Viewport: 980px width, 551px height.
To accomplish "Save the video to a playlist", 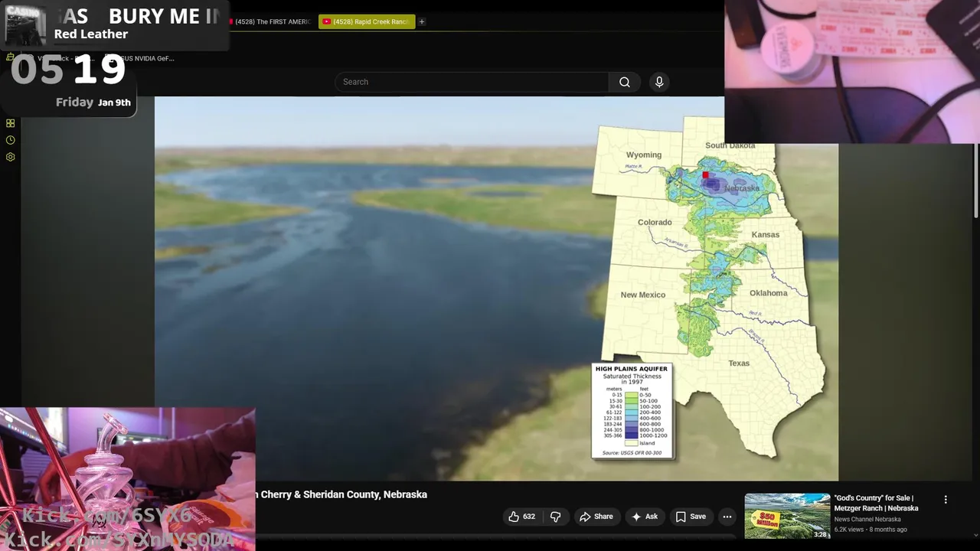I will click(691, 517).
